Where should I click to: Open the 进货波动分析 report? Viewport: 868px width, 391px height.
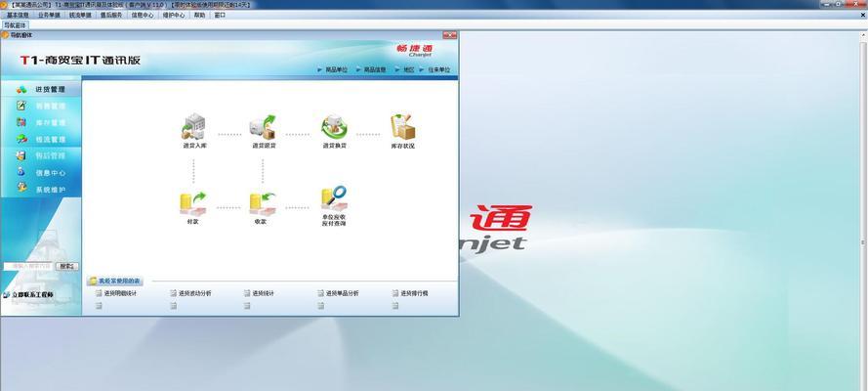[195, 293]
